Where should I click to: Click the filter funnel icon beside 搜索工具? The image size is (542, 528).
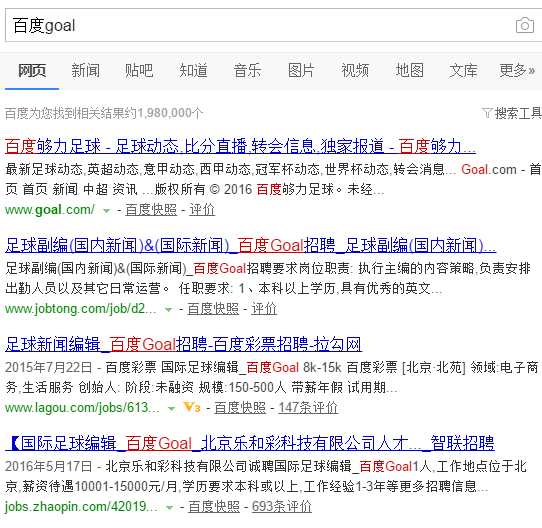[487, 113]
